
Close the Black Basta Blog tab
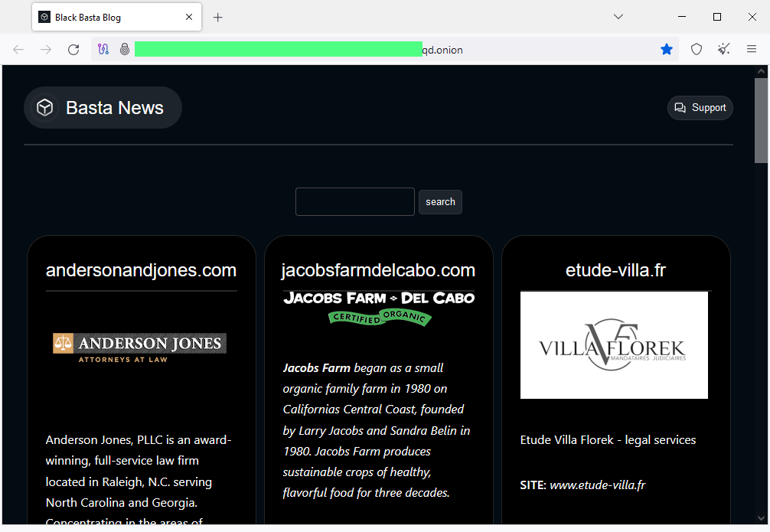click(x=189, y=17)
